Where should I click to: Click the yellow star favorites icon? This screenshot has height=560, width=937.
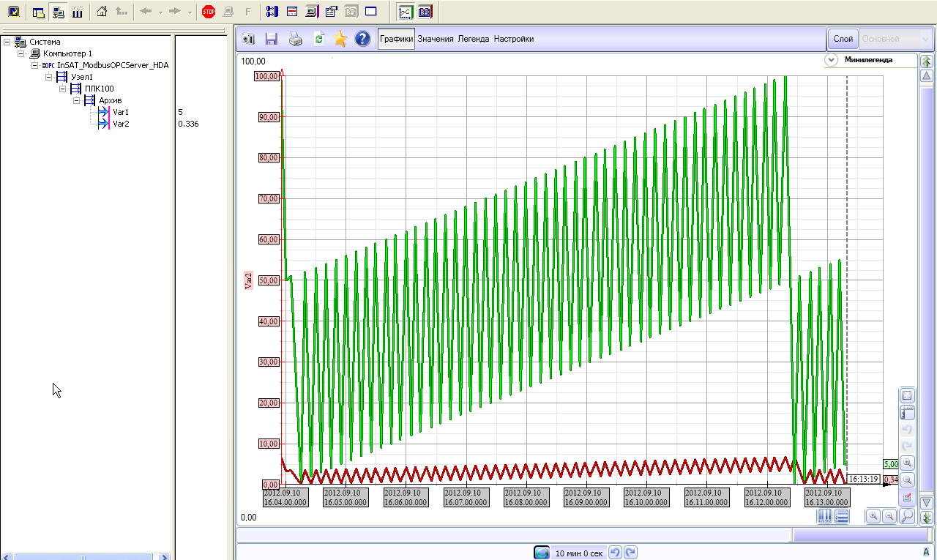click(x=340, y=39)
